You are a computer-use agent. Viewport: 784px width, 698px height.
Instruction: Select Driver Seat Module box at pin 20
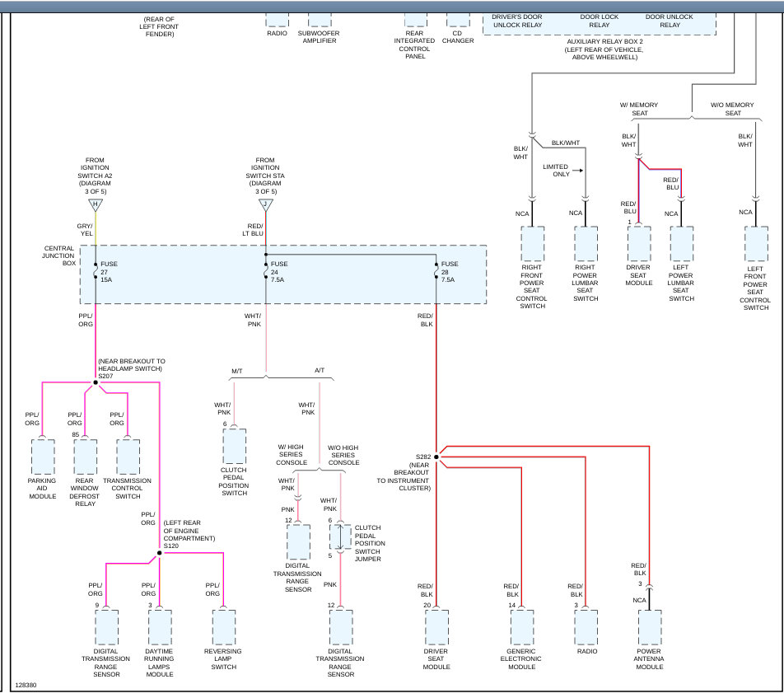coord(436,627)
